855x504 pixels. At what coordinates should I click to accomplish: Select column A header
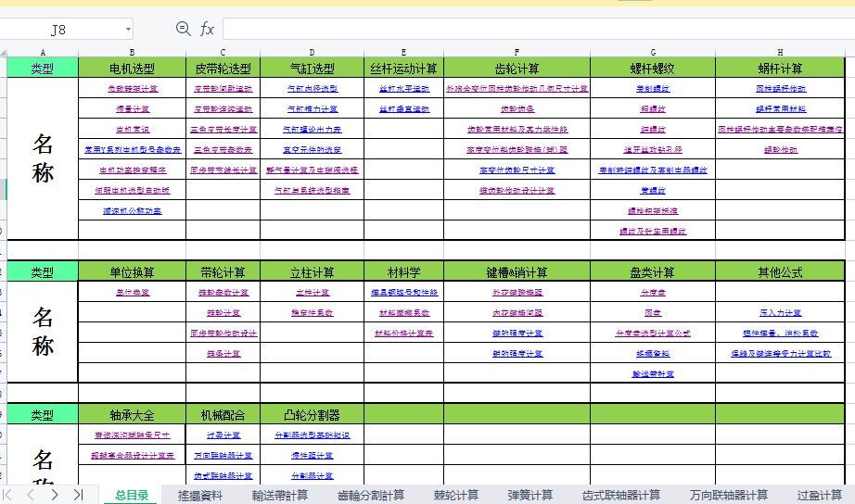tap(43, 52)
